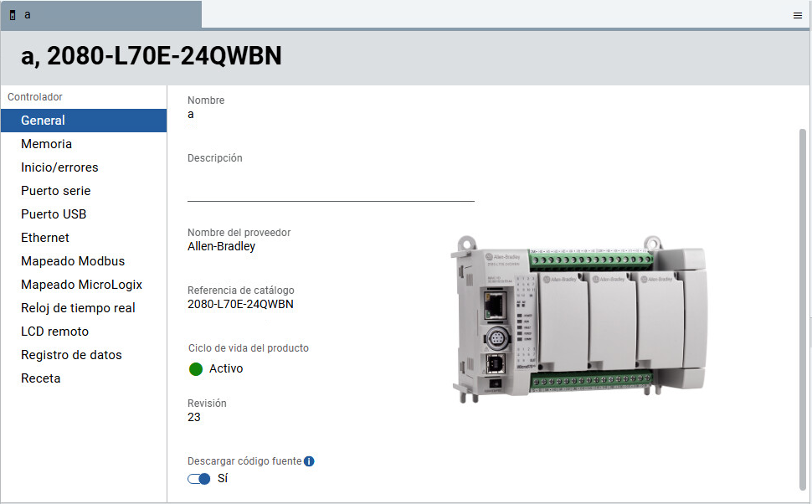Open Mapeado MicroLogix page

pos(81,285)
